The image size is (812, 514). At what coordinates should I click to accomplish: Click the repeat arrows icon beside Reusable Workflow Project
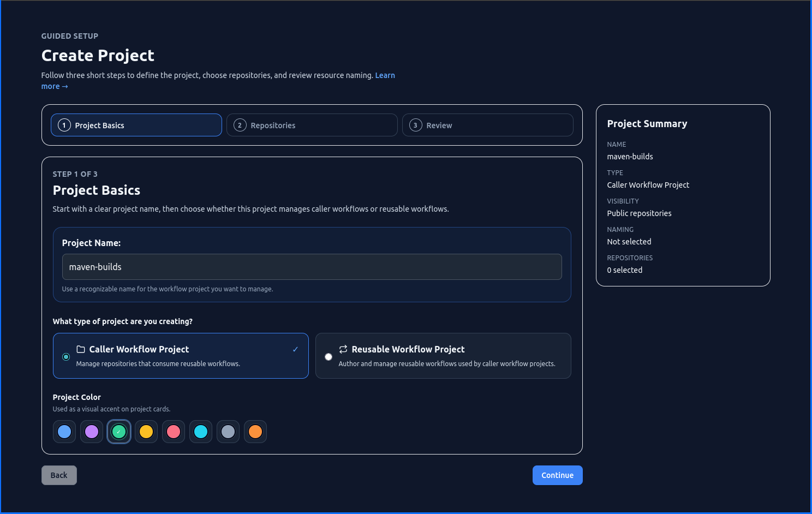[343, 349]
